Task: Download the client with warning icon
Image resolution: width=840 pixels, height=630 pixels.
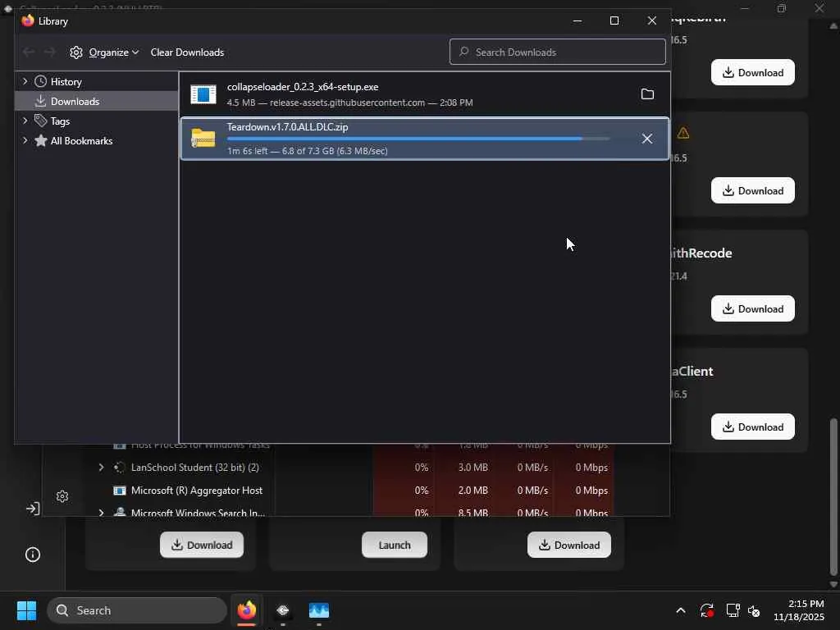Action: click(753, 190)
